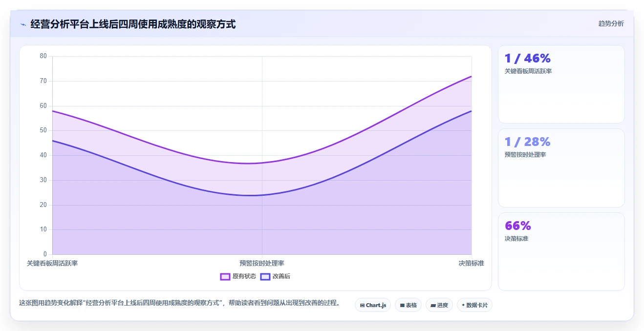
Task: Click the 80 y-axis tick label
Action: pos(43,56)
